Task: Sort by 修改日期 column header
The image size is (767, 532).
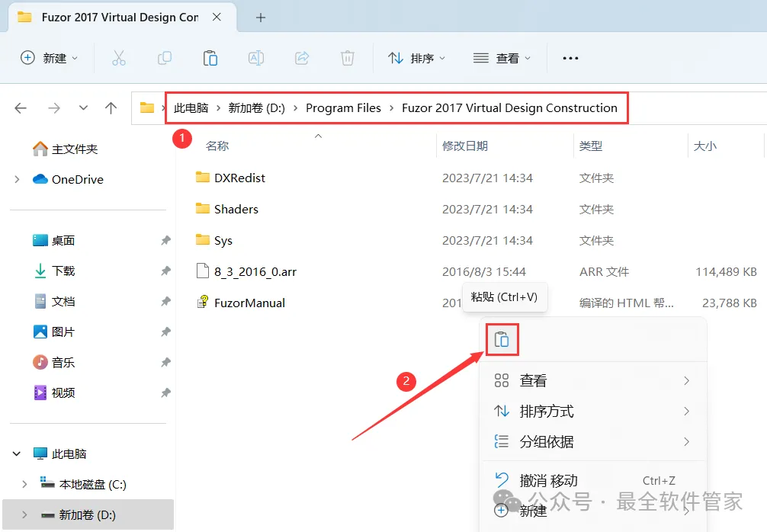Action: click(465, 146)
